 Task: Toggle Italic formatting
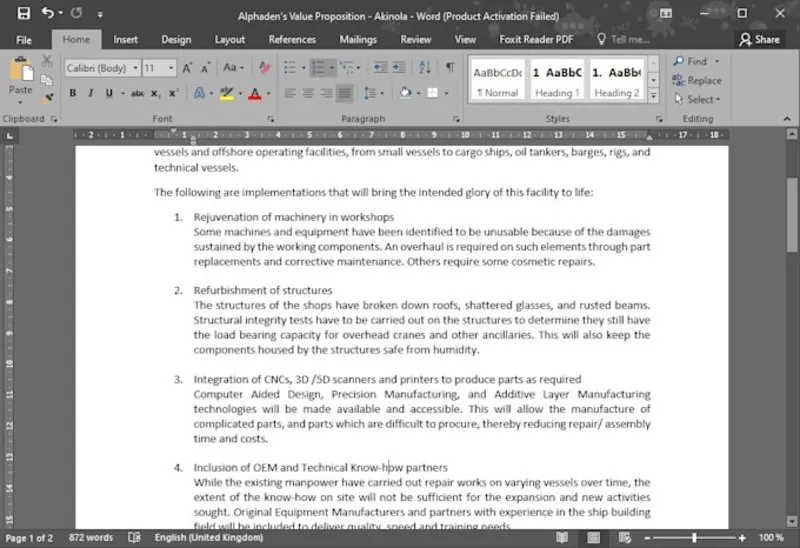pyautogui.click(x=91, y=93)
